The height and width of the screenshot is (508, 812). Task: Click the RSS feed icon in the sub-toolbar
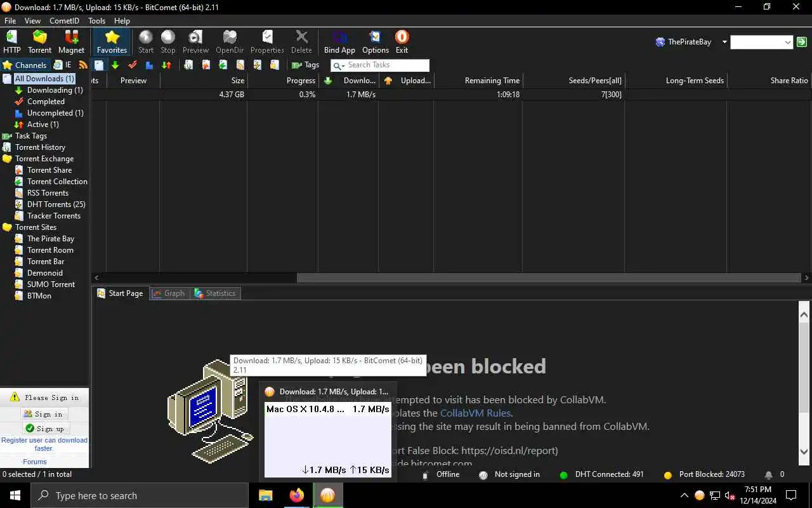[x=83, y=65]
